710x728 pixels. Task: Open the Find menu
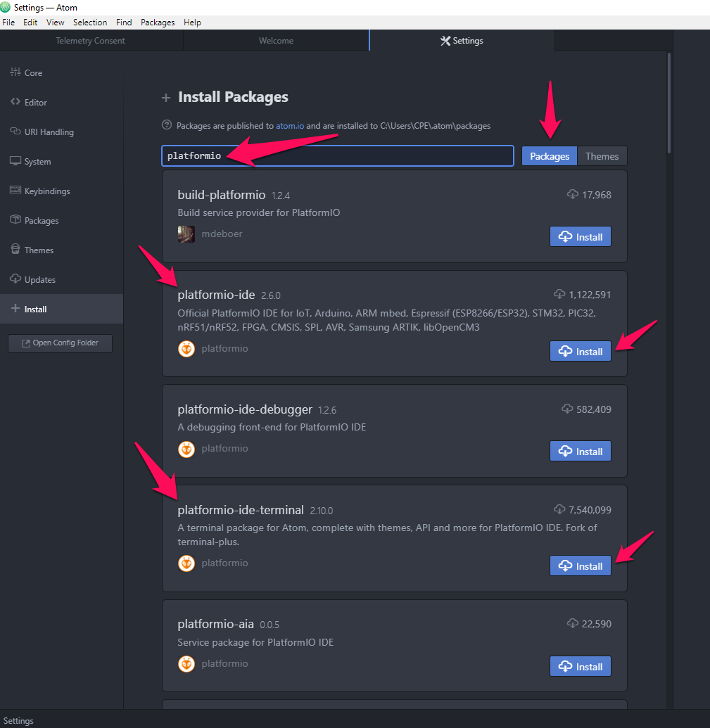point(124,23)
